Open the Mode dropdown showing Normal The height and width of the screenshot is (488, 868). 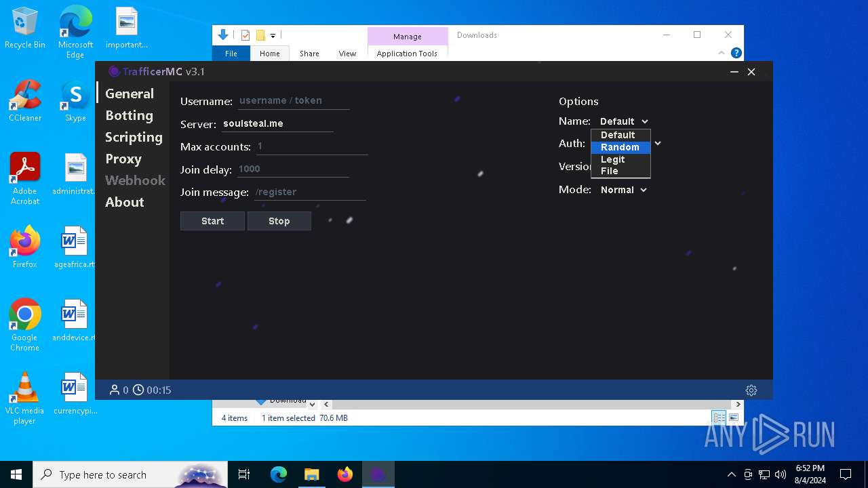coord(624,190)
